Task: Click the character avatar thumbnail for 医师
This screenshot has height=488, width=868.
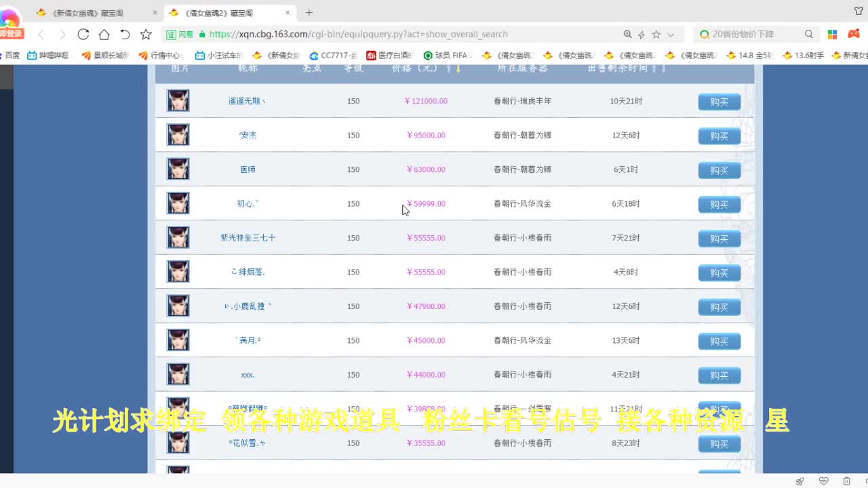Action: coord(178,169)
